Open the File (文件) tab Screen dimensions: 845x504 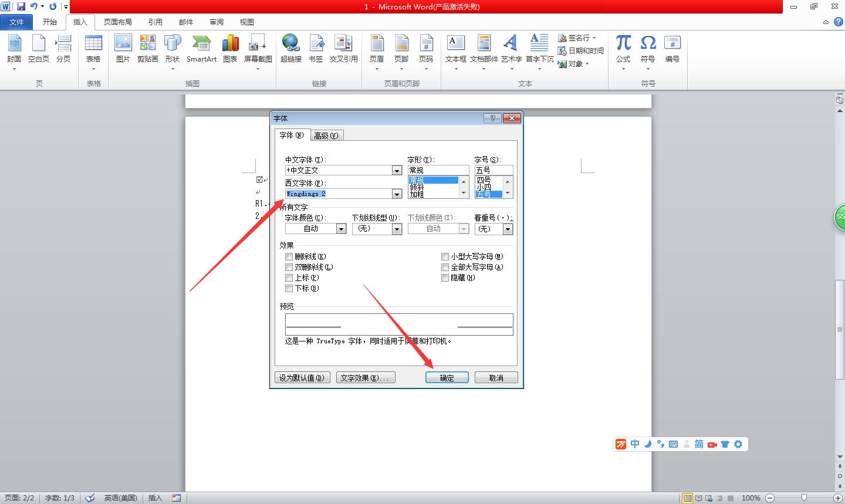[x=16, y=22]
